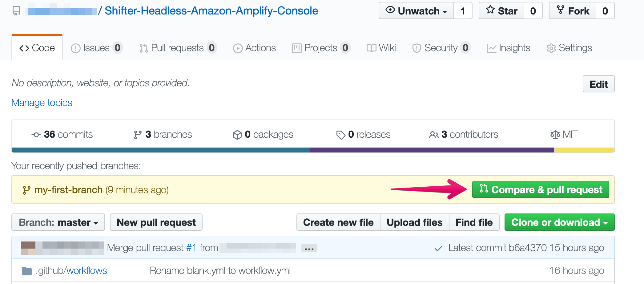644x284 pixels.
Task: Click New pull request button
Action: coord(156,222)
